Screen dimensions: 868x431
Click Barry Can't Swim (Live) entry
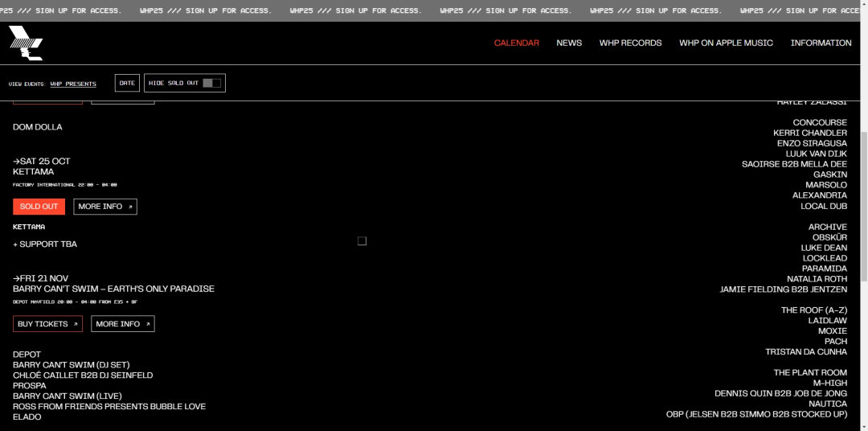(x=68, y=396)
